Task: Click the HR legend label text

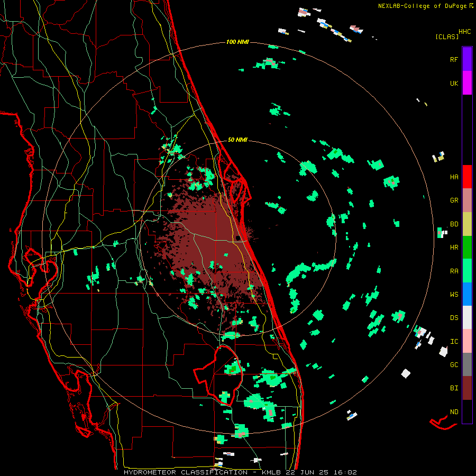Action: tap(454, 248)
